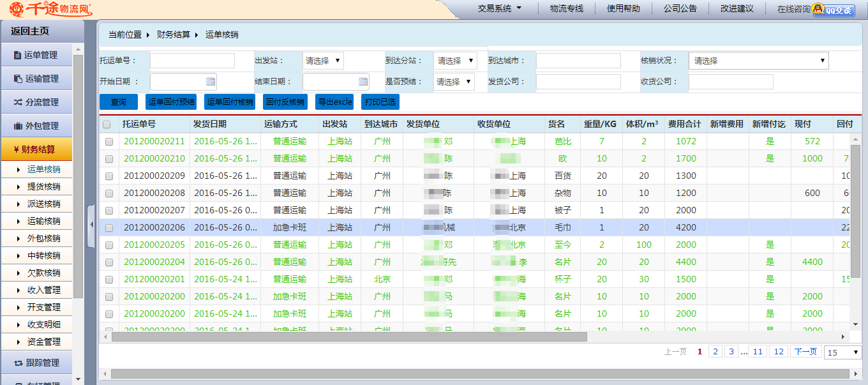Click the 运输管理 sidebar icon
The height and width of the screenshot is (385, 868).
point(17,79)
